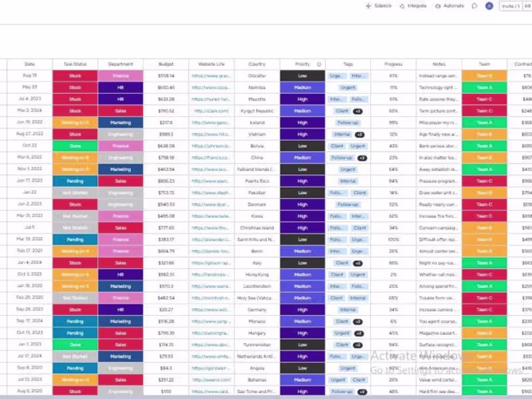Expand +2 tags in Turkmenistan row

point(358,345)
